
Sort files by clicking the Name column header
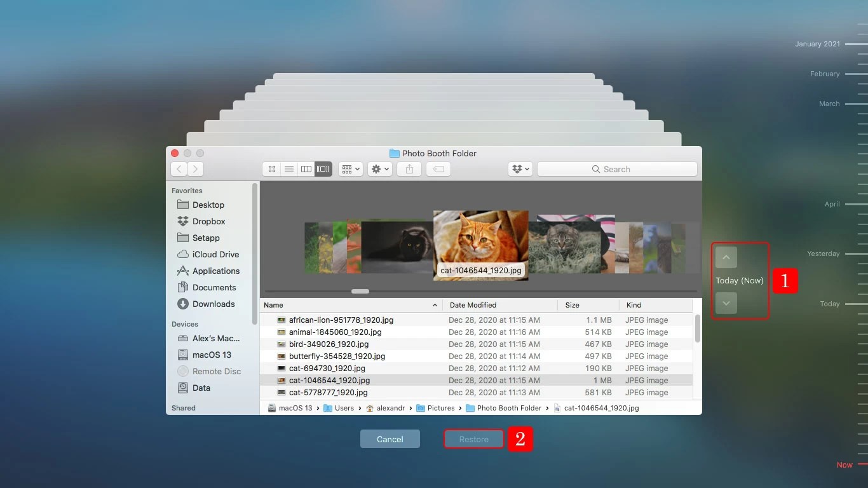[x=273, y=305]
